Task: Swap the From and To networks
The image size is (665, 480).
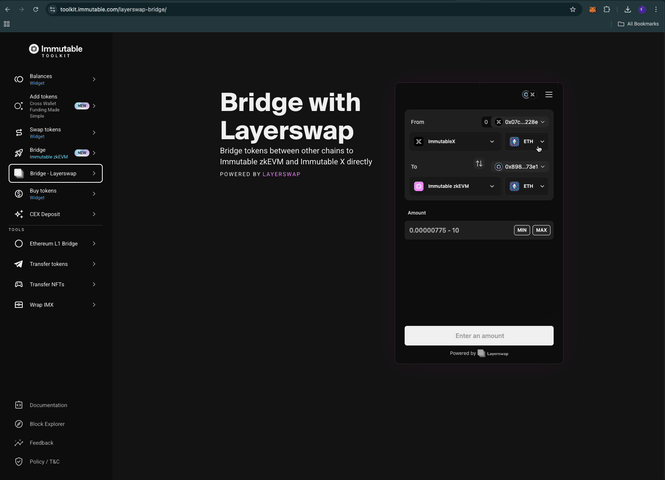Action: (x=479, y=164)
